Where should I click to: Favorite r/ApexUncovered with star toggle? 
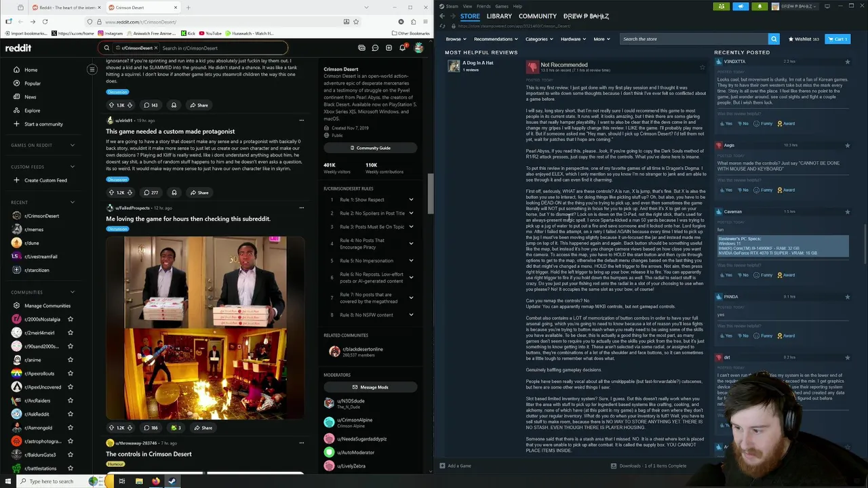(70, 387)
